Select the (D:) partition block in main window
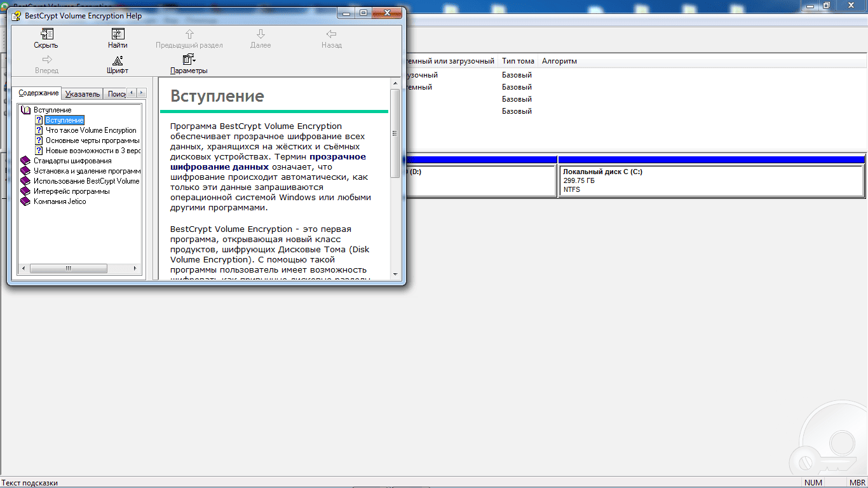 click(x=480, y=181)
